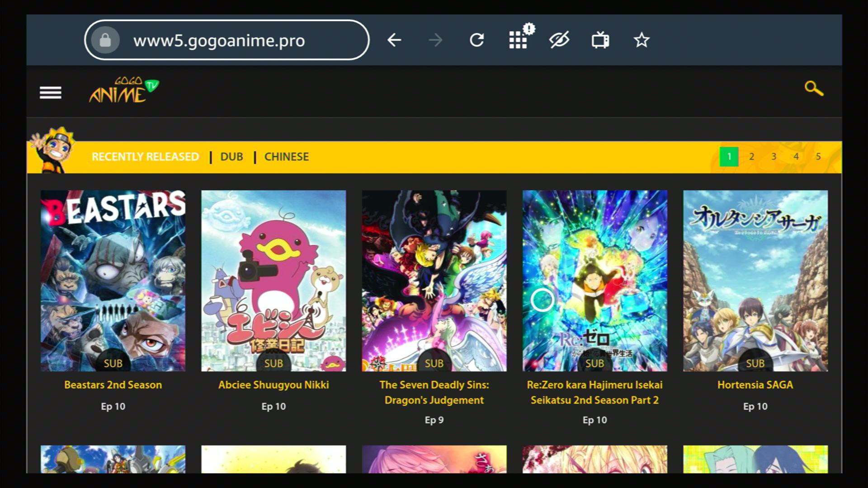Click the Hortensia SAGA title link

click(x=755, y=385)
